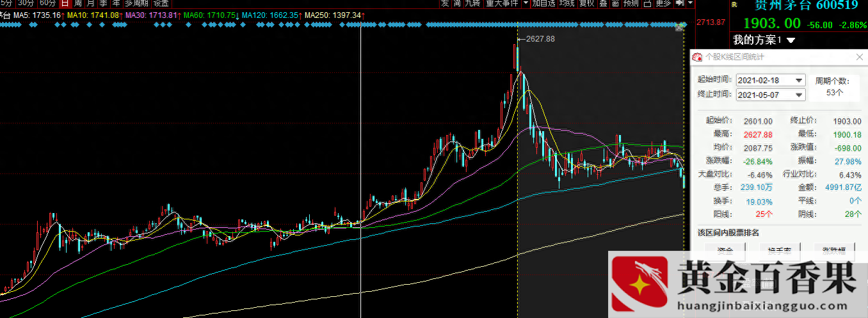Select the 日 (daily) K-line tab
868x318 pixels.
coord(65,3)
